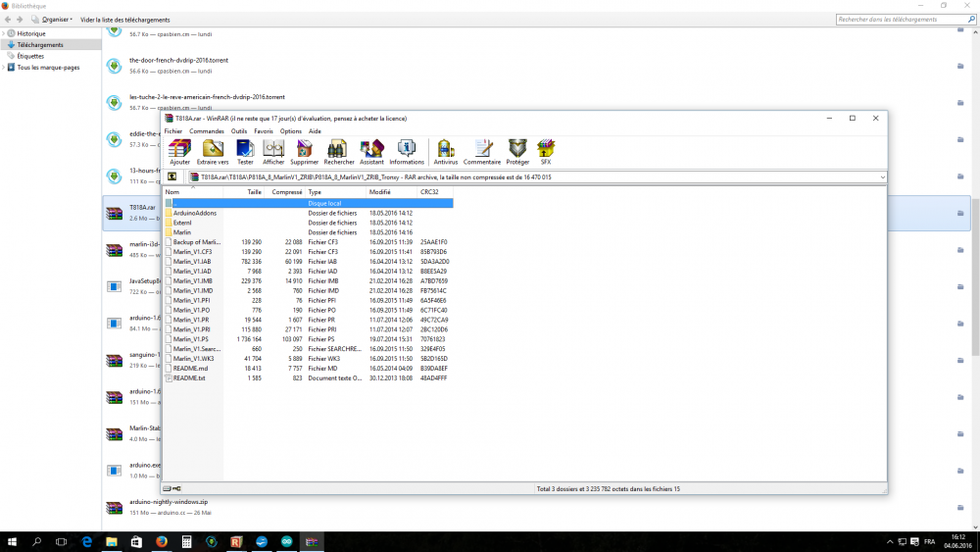Sort files by Taille column
Viewport: 980px width, 552px height.
tap(243, 192)
